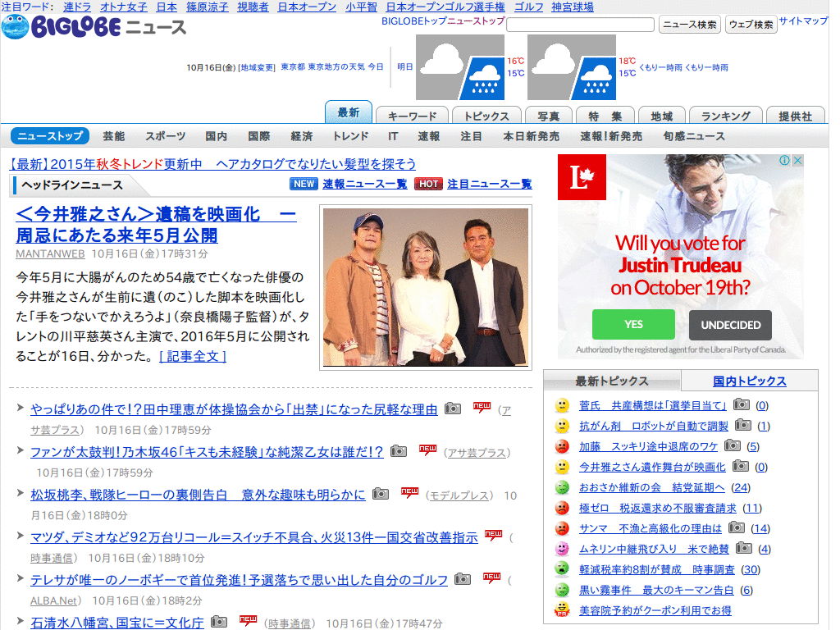Switch to the キーワード tab
The height and width of the screenshot is (630, 840).
[412, 116]
